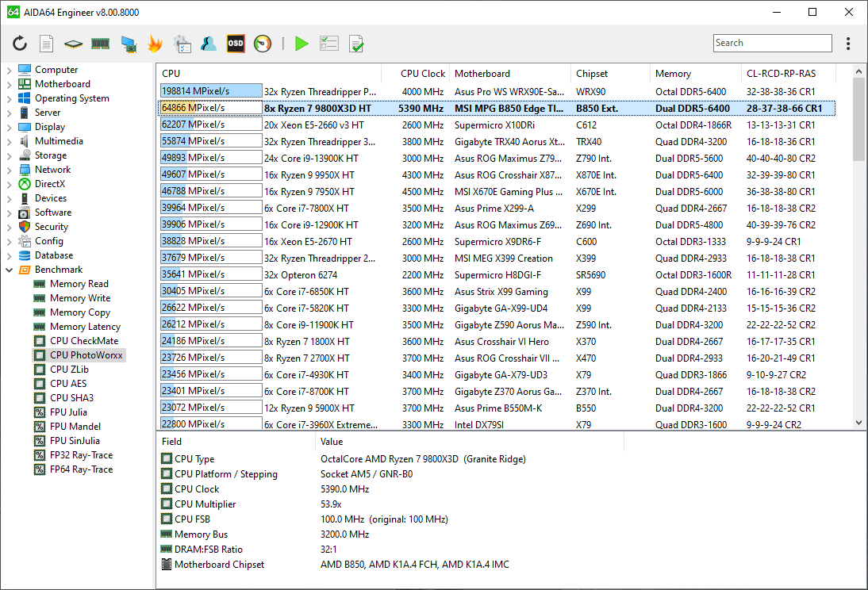This screenshot has width=868, height=590.
Task: Sort by Chipset column header
Action: [610, 74]
